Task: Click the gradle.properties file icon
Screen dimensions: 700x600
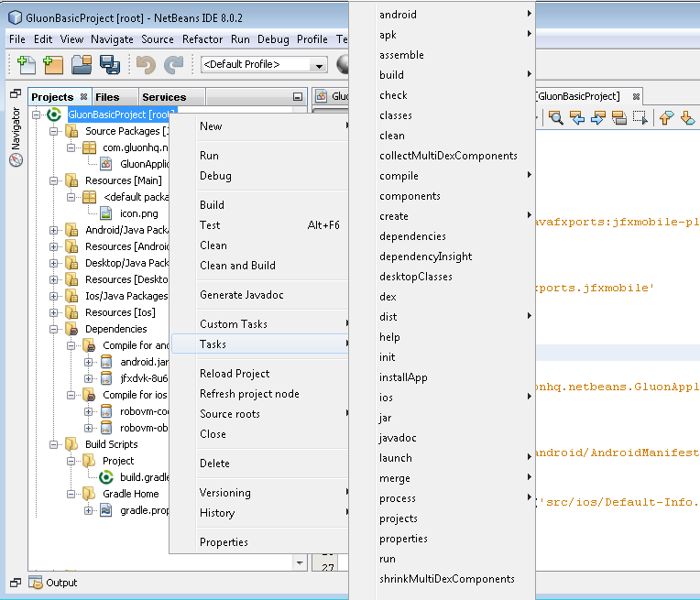Action: pos(105,510)
